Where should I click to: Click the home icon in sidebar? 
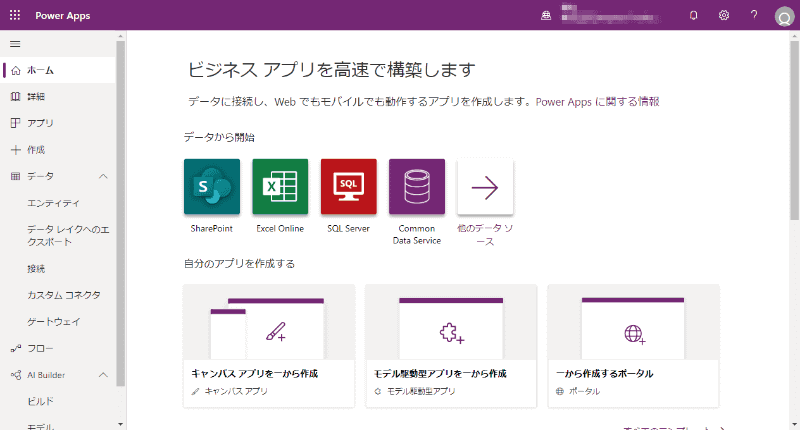pyautogui.click(x=16, y=70)
